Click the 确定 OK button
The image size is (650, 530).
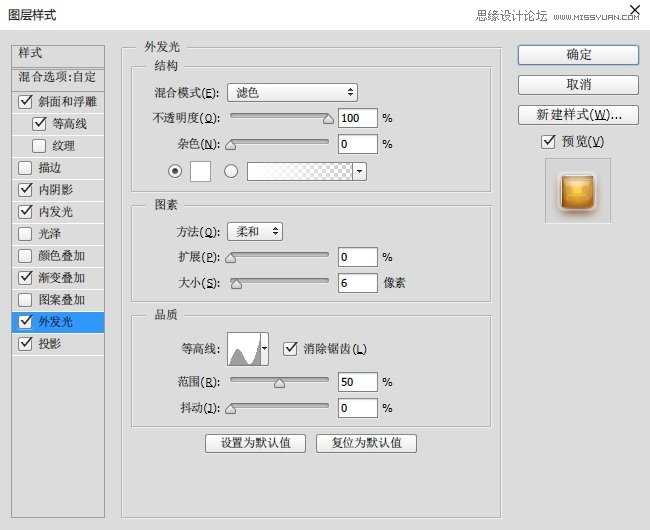coord(578,55)
